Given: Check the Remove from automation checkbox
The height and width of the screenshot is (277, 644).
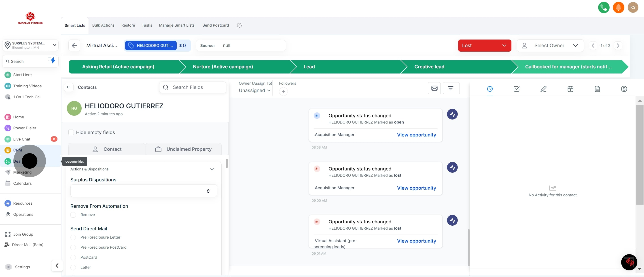Looking at the screenshot, I should point(73,215).
